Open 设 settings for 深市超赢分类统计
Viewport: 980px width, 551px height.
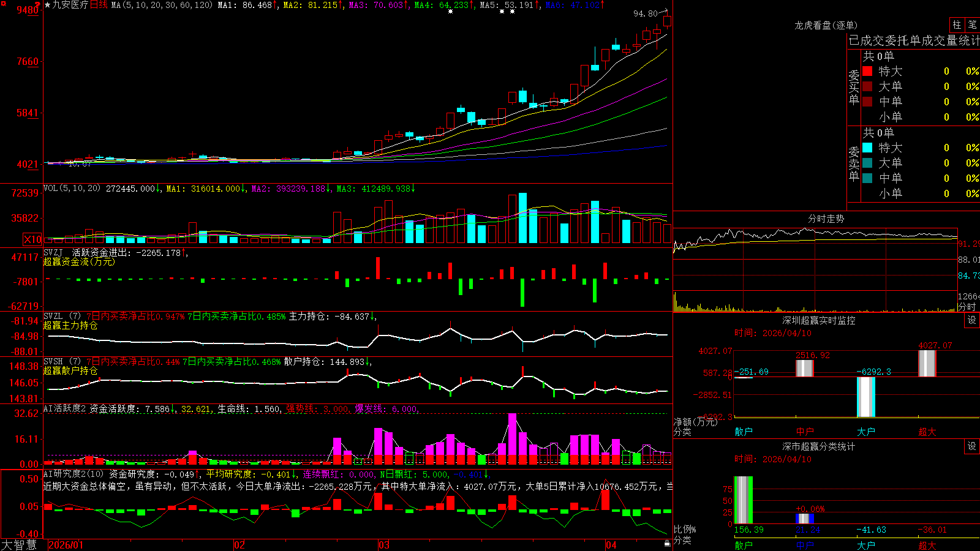point(972,446)
